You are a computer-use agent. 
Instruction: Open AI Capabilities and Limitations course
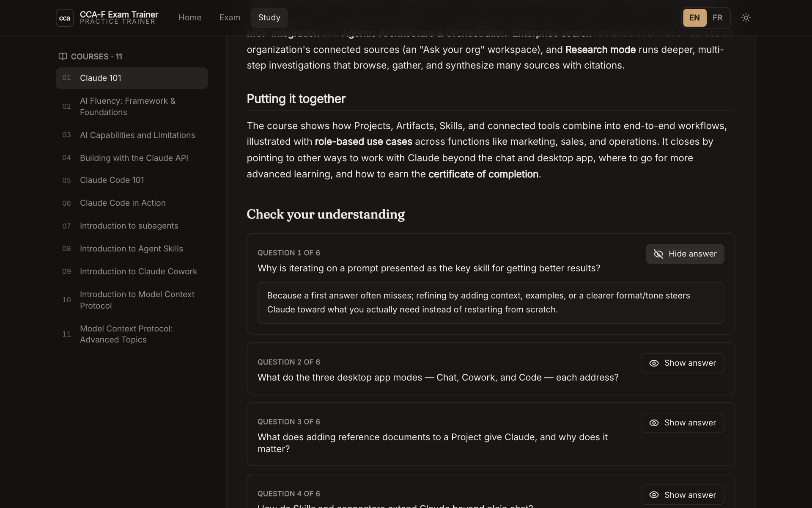coord(132,135)
